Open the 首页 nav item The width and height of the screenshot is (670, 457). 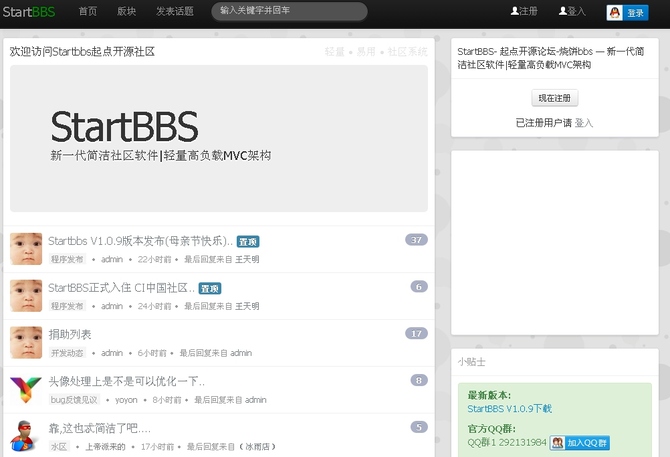click(88, 12)
